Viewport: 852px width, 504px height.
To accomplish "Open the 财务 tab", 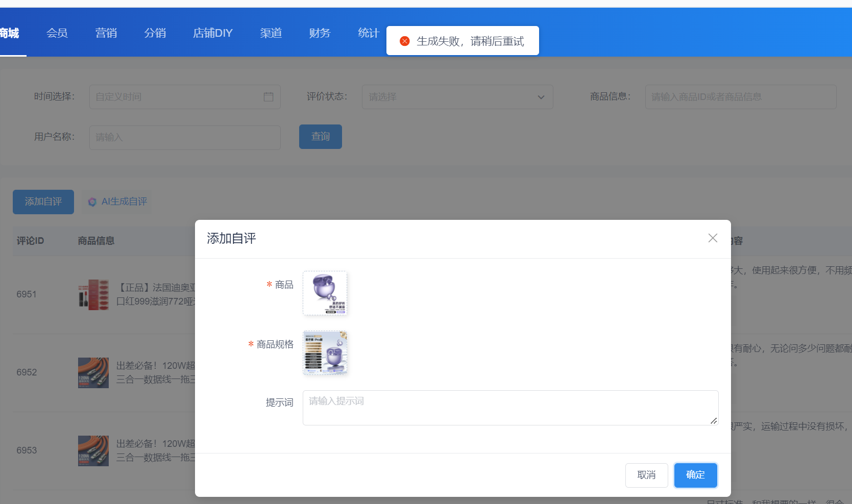I will [320, 33].
